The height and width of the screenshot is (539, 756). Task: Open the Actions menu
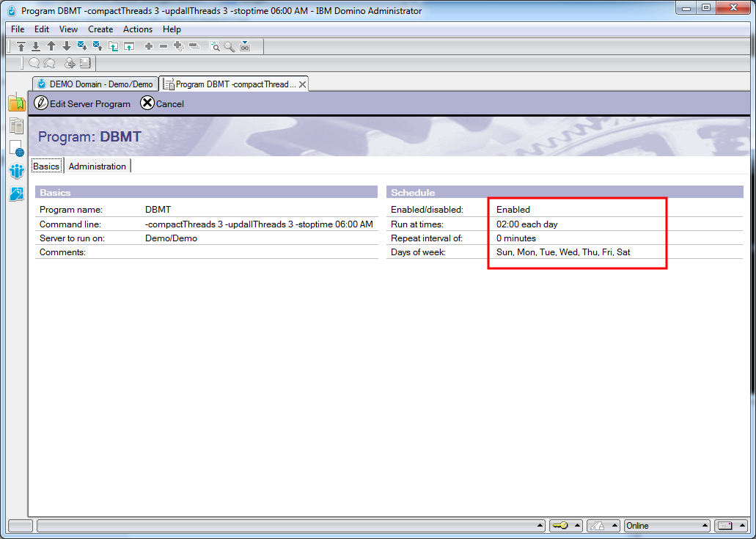pyautogui.click(x=138, y=29)
